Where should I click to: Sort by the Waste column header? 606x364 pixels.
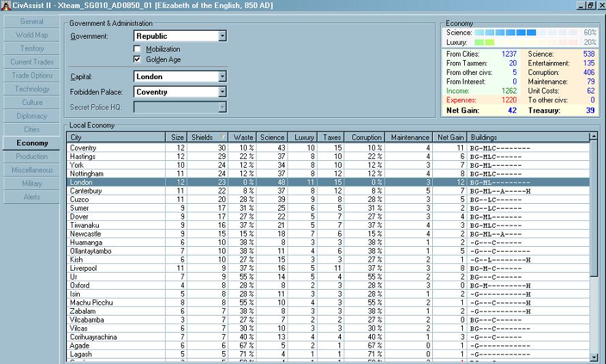(242, 137)
